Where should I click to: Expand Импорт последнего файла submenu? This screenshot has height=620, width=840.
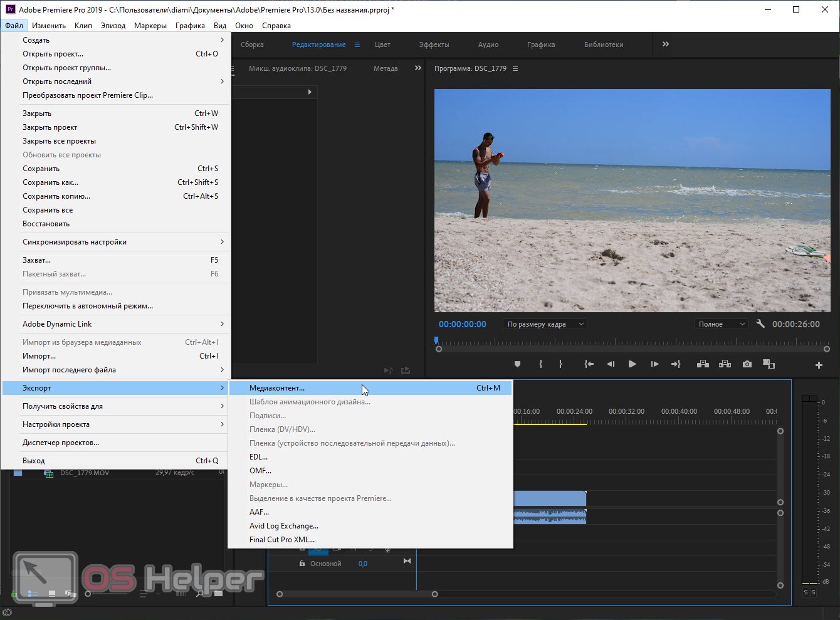[116, 370]
